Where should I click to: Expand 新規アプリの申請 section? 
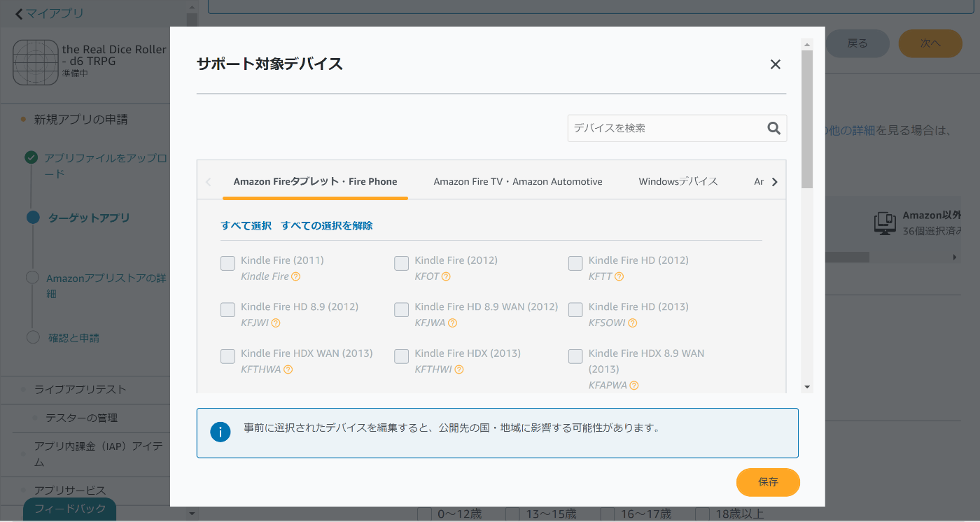click(81, 120)
